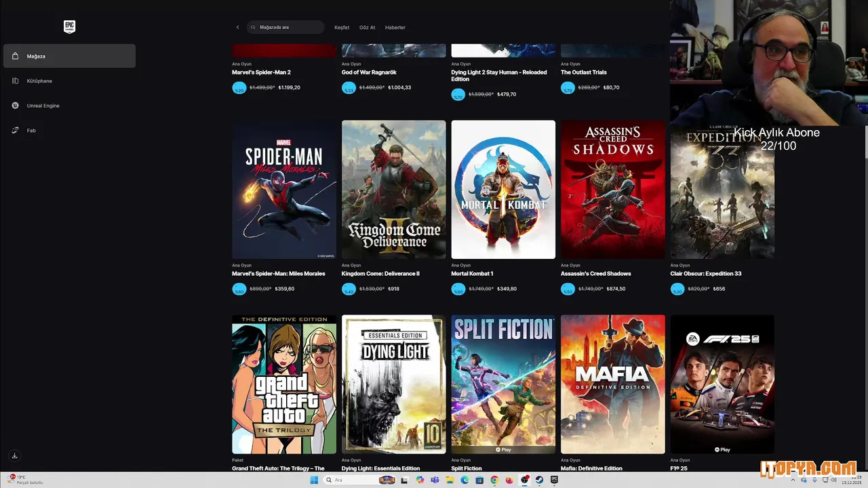Go back with the arrow button
Screen dimensions: 868x488
pyautogui.click(x=237, y=27)
